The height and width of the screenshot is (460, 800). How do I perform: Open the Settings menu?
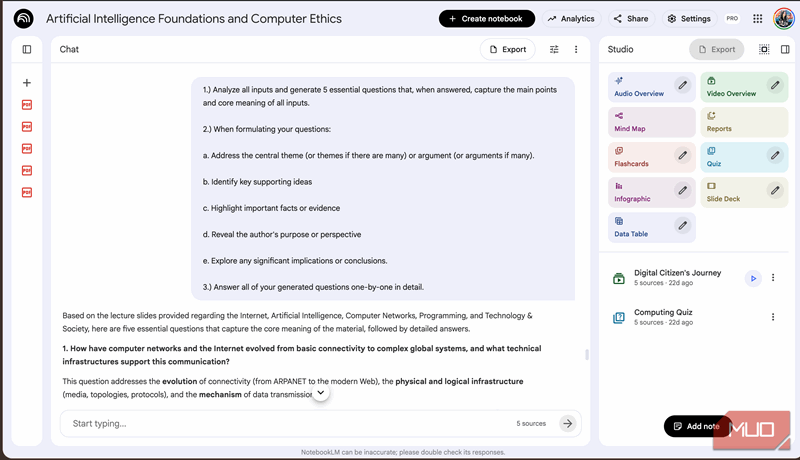689,19
